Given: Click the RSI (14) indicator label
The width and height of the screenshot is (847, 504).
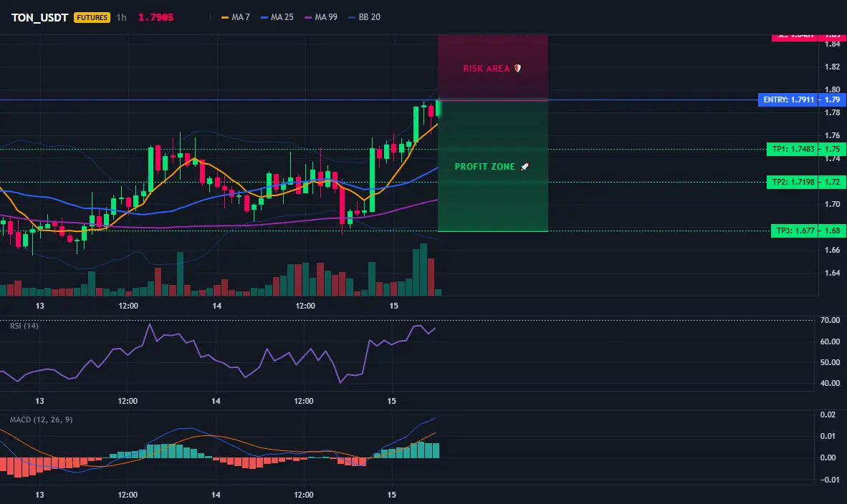Looking at the screenshot, I should [24, 326].
